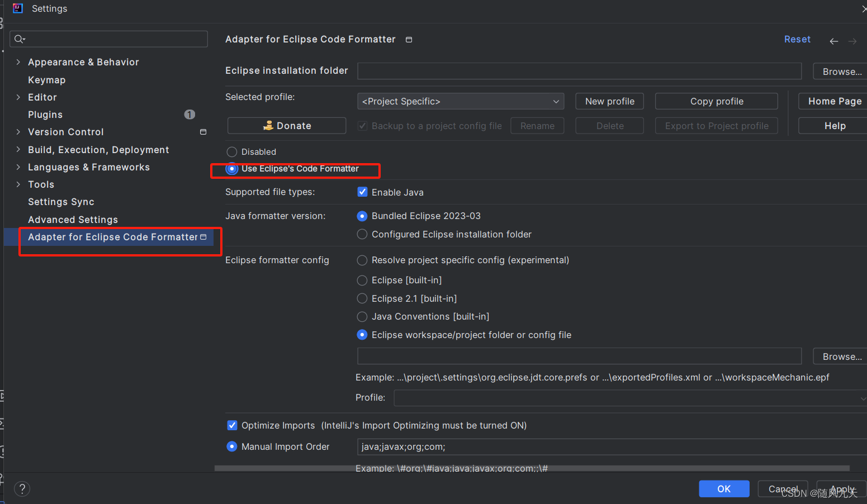This screenshot has height=504, width=867.
Task: Open the Selected profile dropdown
Action: pyautogui.click(x=461, y=101)
